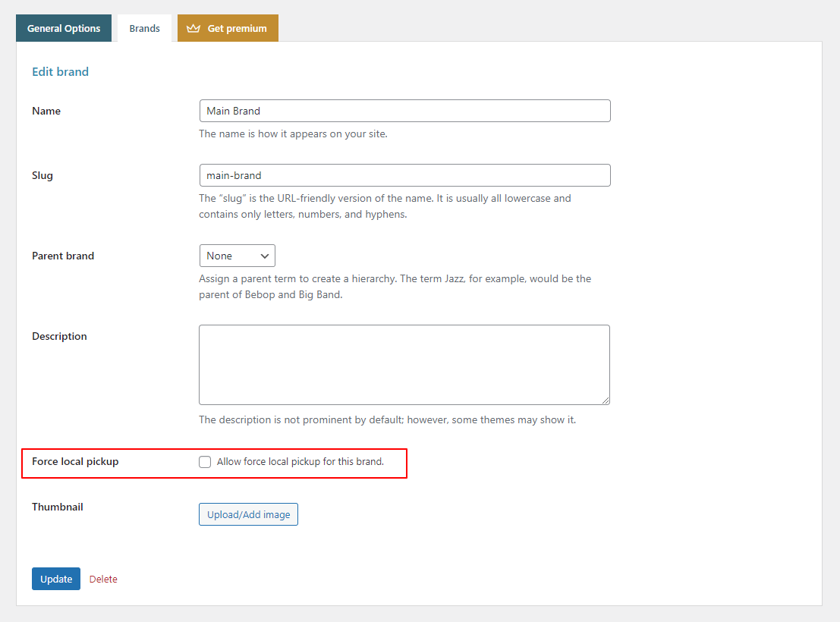The width and height of the screenshot is (840, 622).
Task: Open the General Options tab
Action: click(64, 28)
